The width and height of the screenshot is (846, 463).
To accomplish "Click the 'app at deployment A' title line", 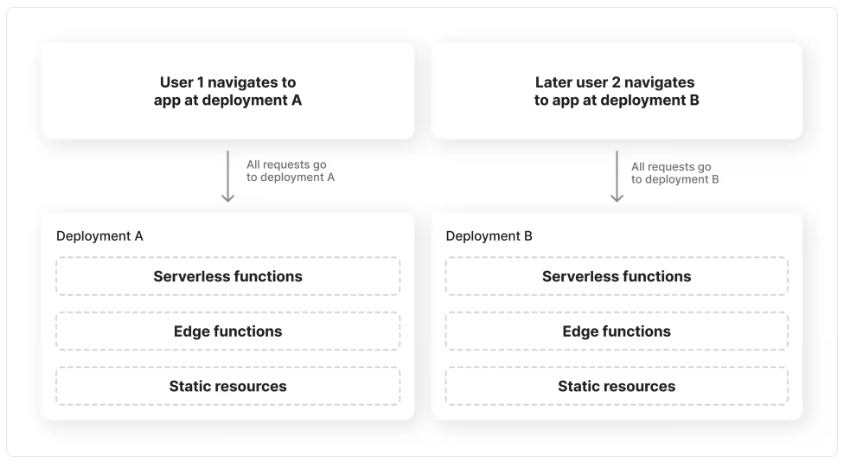I will [228, 100].
